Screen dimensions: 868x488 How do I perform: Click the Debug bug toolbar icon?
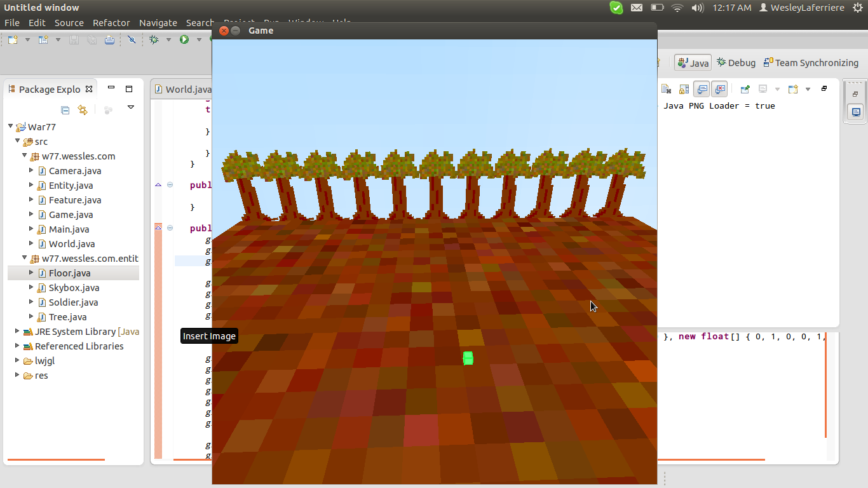click(154, 39)
